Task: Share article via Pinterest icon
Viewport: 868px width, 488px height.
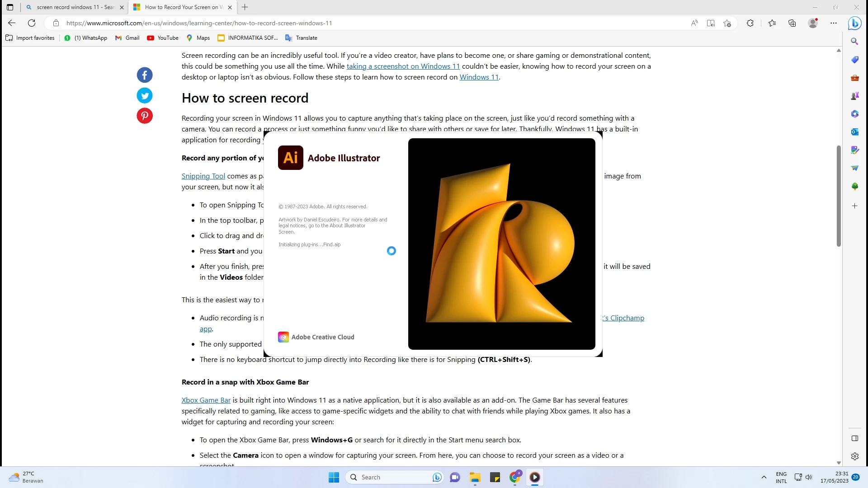Action: pos(145,116)
